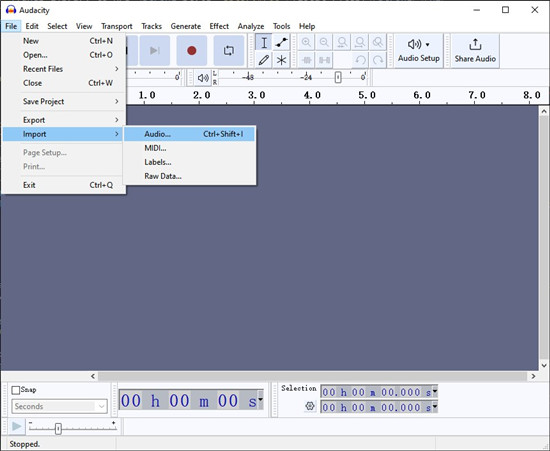This screenshot has height=451, width=550.
Task: Click the Zoom In magnifier
Action: pos(306,42)
